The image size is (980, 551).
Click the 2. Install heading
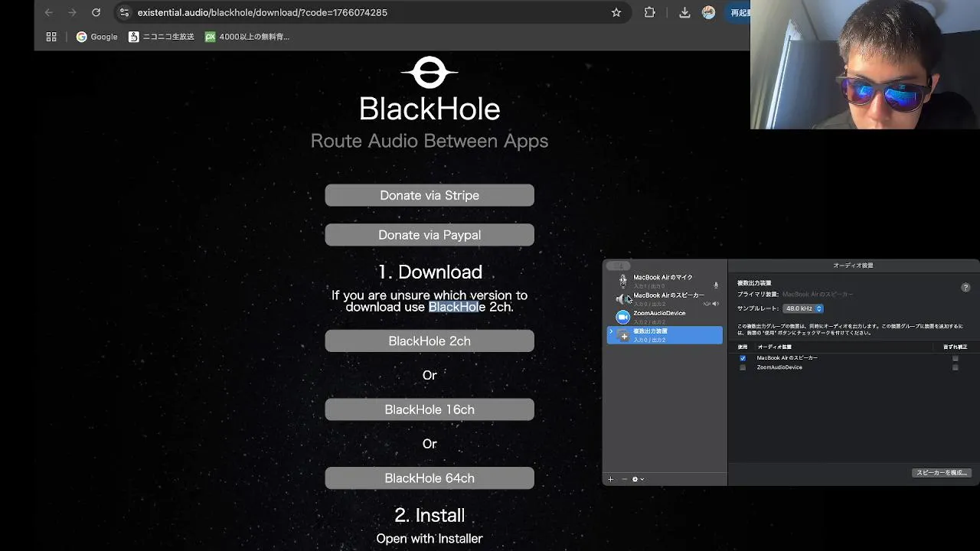coord(430,515)
